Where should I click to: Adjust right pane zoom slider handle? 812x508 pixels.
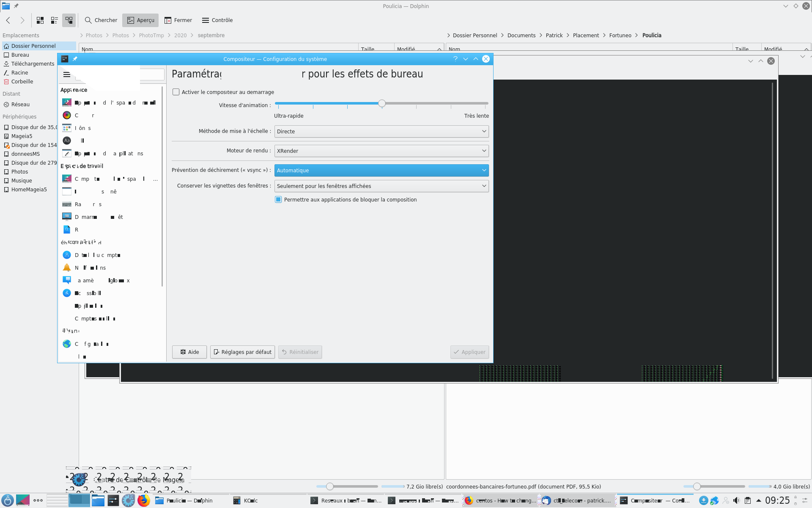(x=697, y=486)
